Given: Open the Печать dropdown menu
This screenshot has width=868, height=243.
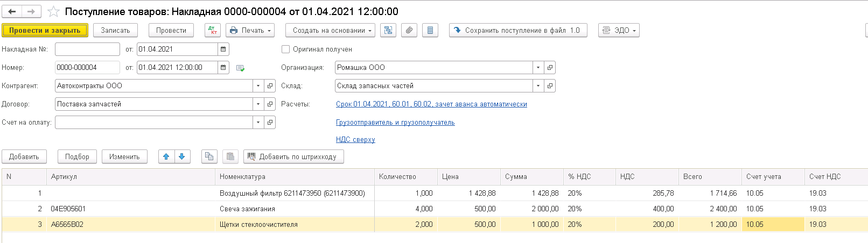Looking at the screenshot, I should 250,31.
